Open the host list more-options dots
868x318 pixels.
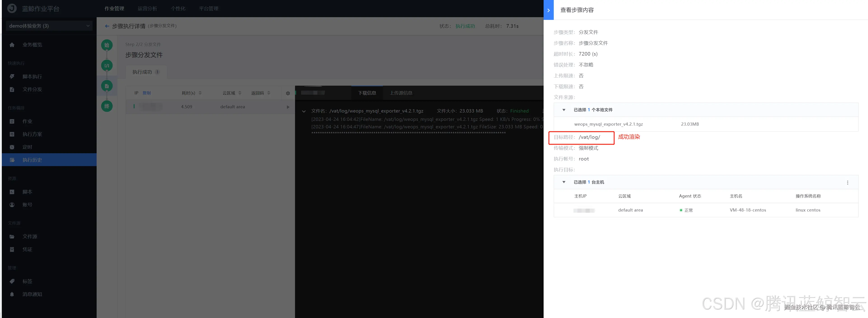click(847, 182)
